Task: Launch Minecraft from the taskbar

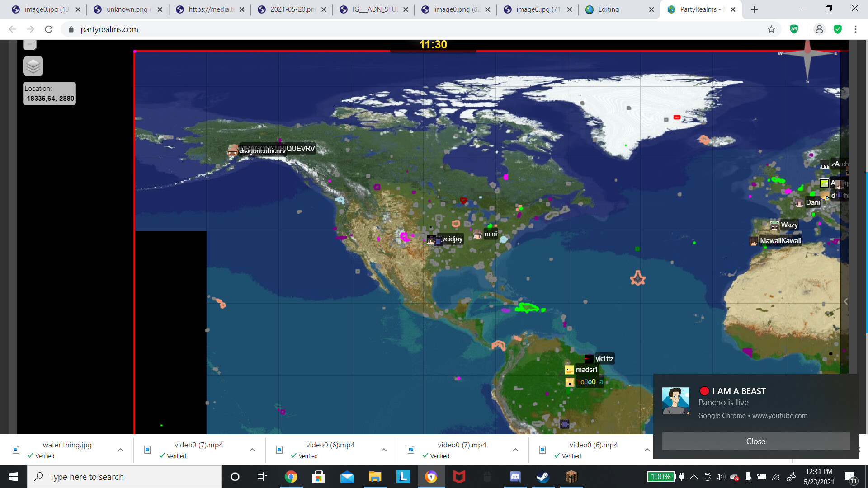Action: pyautogui.click(x=571, y=476)
